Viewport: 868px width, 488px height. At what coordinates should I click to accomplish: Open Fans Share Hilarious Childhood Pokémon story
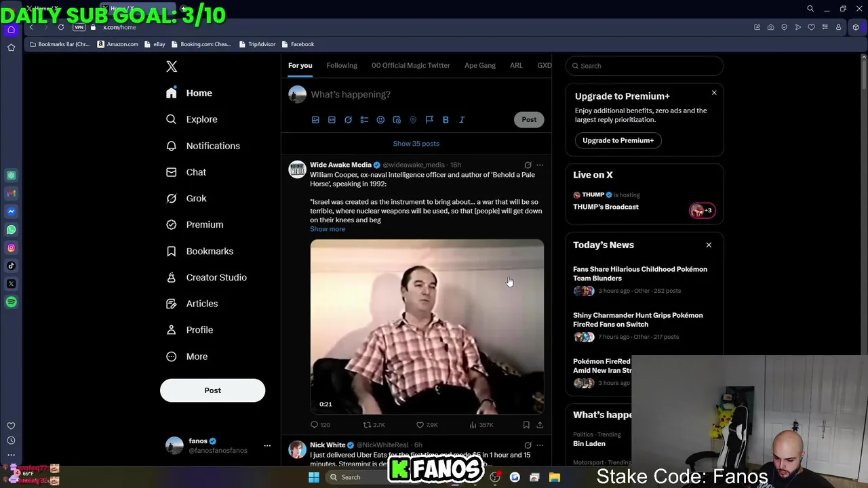(640, 274)
